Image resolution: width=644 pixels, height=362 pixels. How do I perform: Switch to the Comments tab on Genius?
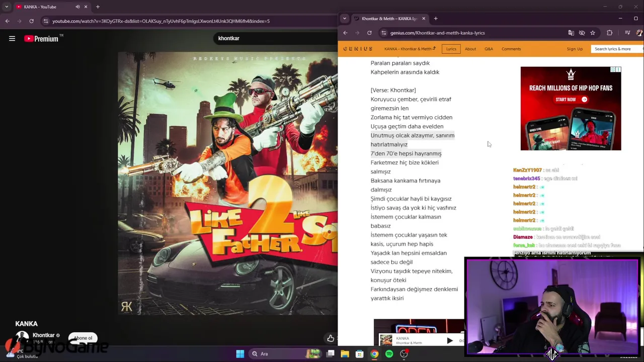point(511,49)
